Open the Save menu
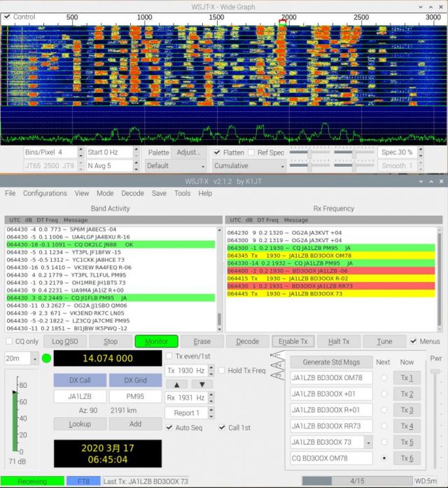The image size is (448, 488). pyautogui.click(x=159, y=193)
